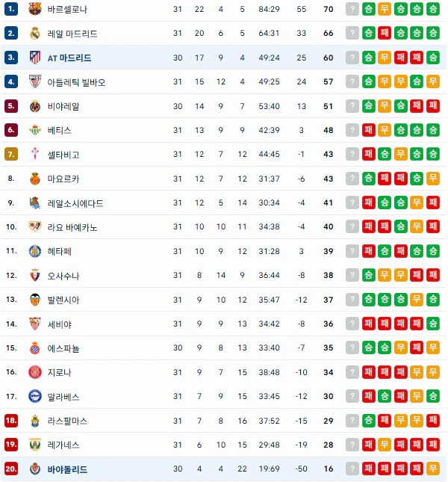This screenshot has height=482, width=448.
Task: Click the Real Betis crest icon
Action: coord(34,130)
